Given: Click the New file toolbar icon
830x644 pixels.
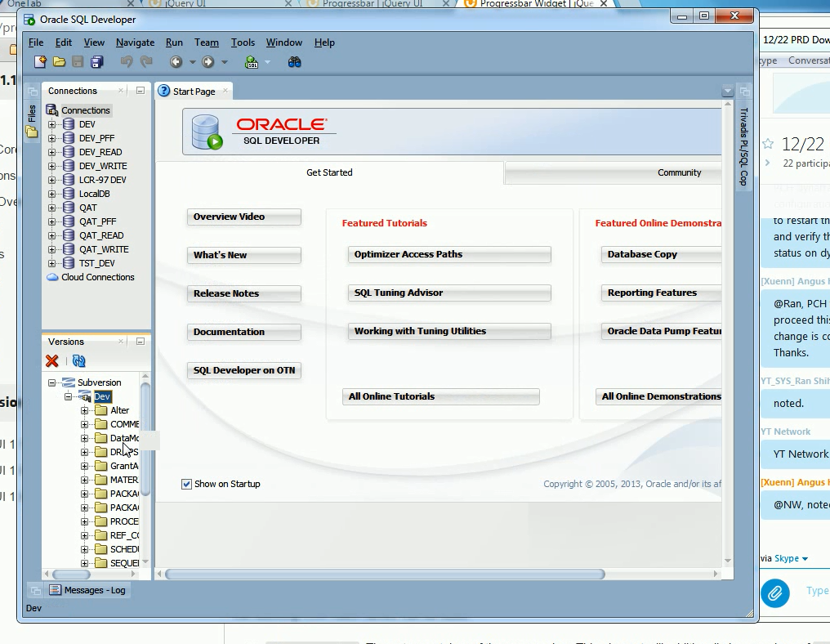Looking at the screenshot, I should [x=40, y=62].
